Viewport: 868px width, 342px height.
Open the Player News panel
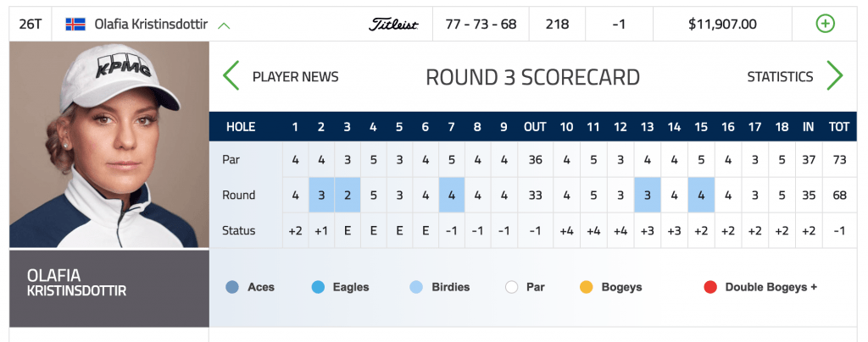tap(295, 77)
